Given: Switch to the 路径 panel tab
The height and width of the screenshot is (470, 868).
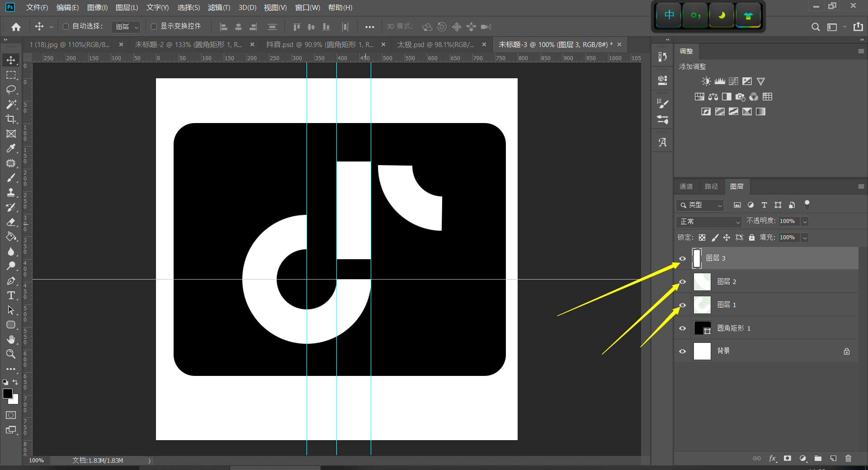Looking at the screenshot, I should [711, 186].
